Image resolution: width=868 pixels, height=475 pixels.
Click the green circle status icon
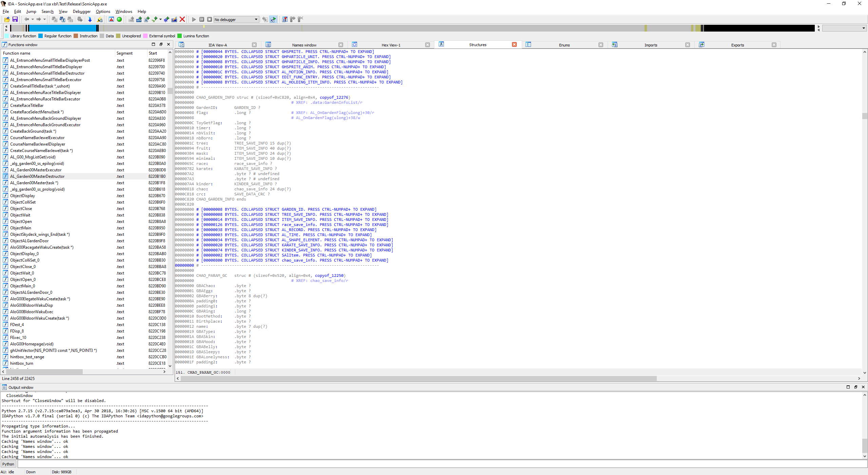point(119,19)
